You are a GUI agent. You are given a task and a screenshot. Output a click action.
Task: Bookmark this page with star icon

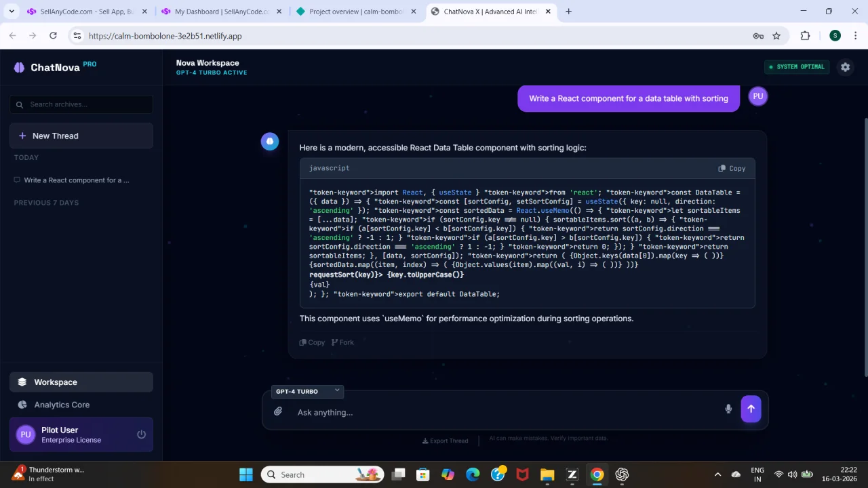[x=776, y=36]
